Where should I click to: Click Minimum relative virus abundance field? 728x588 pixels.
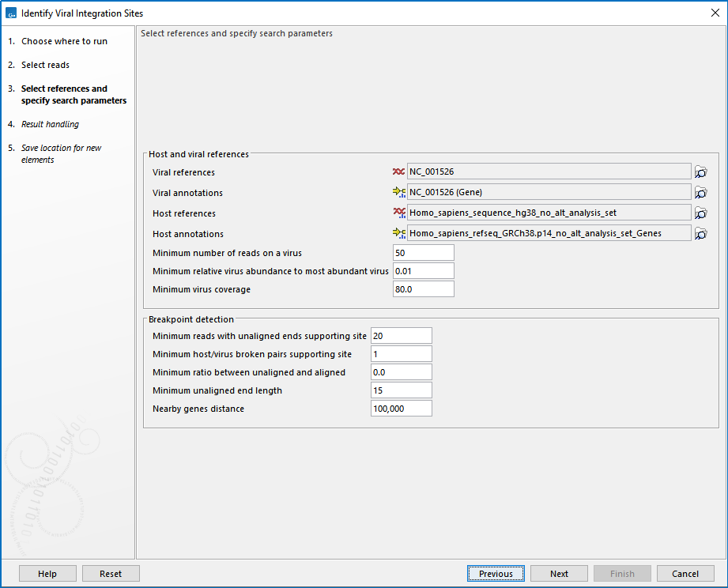click(423, 271)
